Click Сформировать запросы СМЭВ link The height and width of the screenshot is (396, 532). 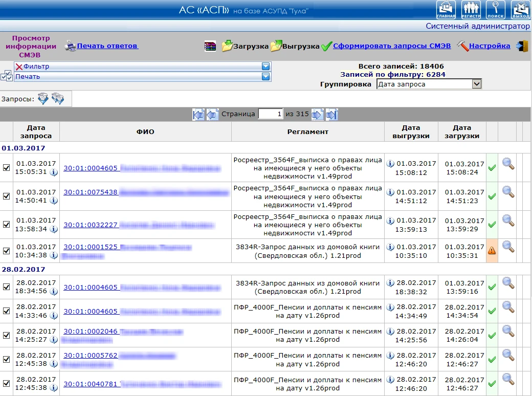pyautogui.click(x=392, y=46)
